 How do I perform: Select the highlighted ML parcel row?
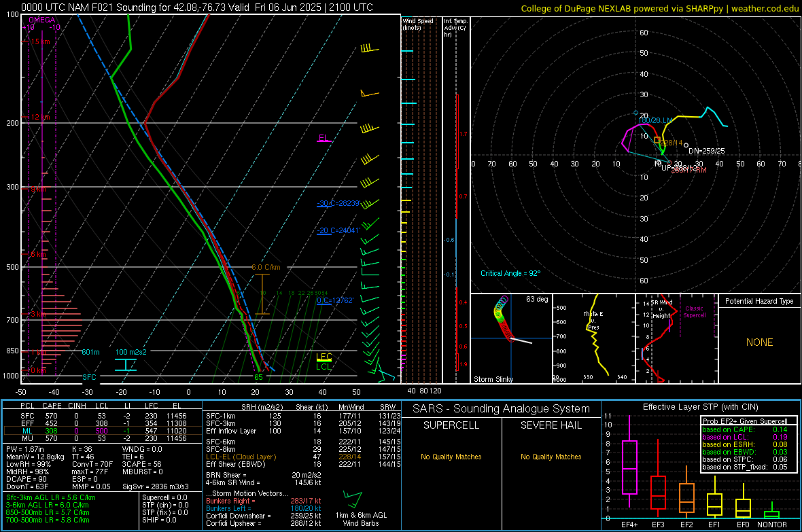point(103,431)
